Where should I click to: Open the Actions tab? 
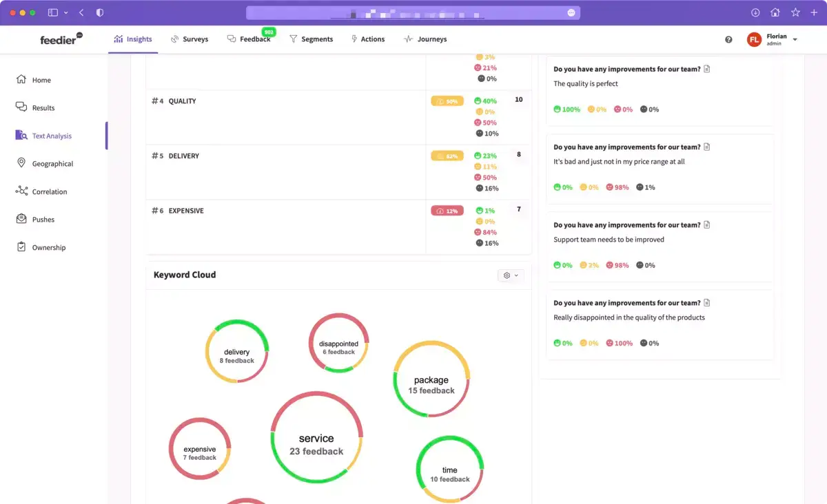point(368,39)
